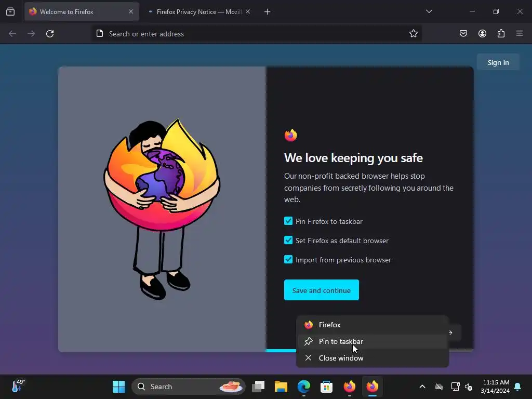Open the Save to Pocket icon
The height and width of the screenshot is (399, 532).
[x=463, y=34]
